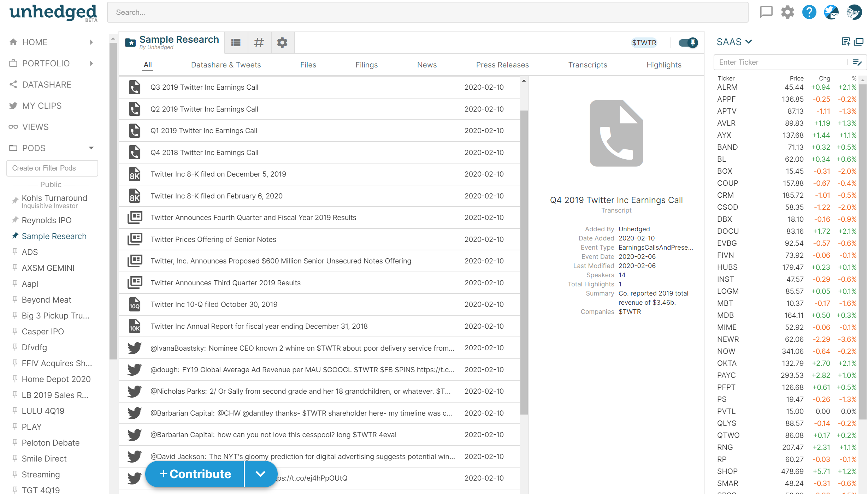Screen dimensions: 868x494
Task: Collapse the PODS section arrow
Action: coord(91,148)
